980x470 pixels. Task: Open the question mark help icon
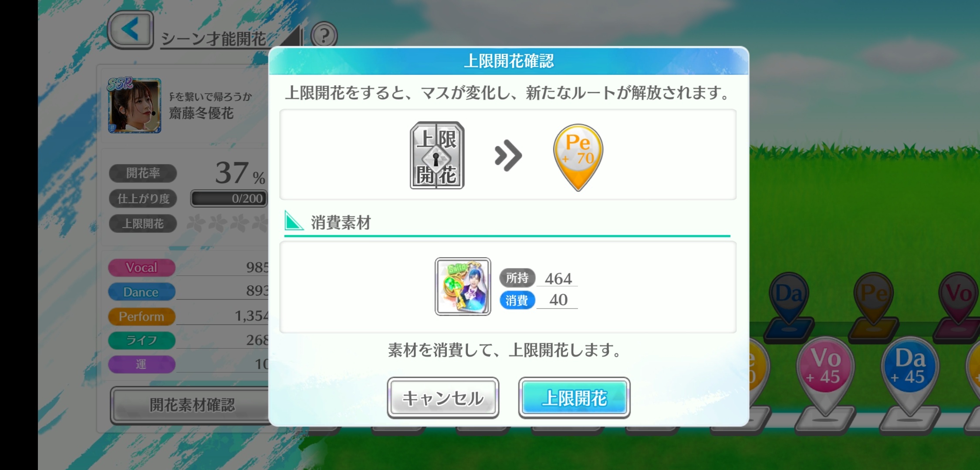[324, 35]
